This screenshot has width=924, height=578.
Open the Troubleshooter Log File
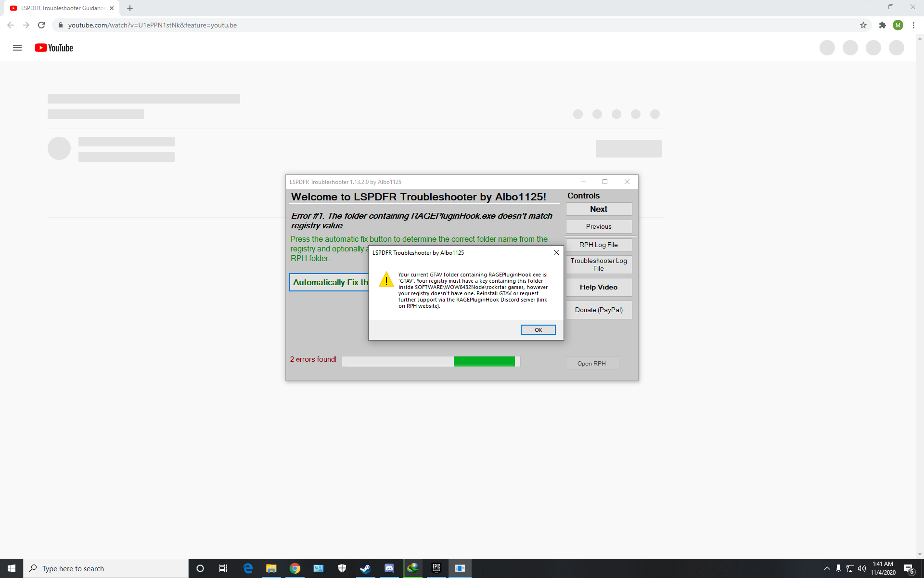598,264
